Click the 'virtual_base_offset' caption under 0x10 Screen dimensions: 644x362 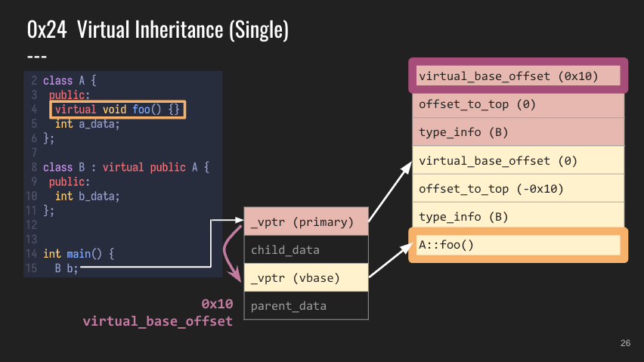pyautogui.click(x=158, y=321)
